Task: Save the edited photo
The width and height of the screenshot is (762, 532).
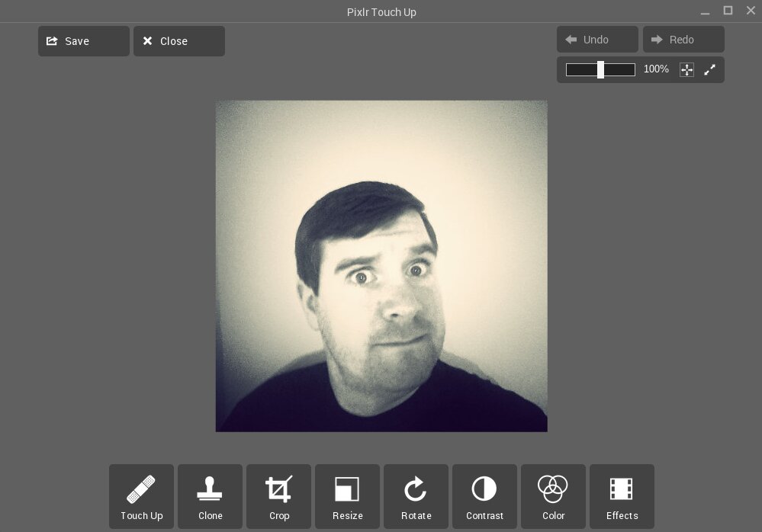Action: tap(84, 41)
